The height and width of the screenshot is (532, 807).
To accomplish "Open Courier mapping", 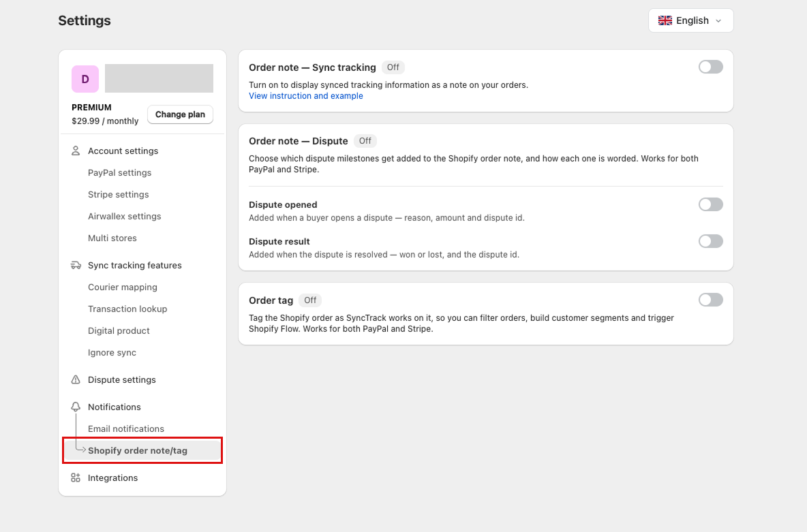I will 123,287.
